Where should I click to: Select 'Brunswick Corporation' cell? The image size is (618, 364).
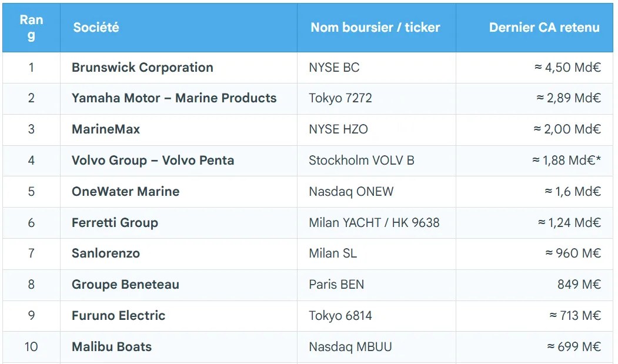click(179, 68)
